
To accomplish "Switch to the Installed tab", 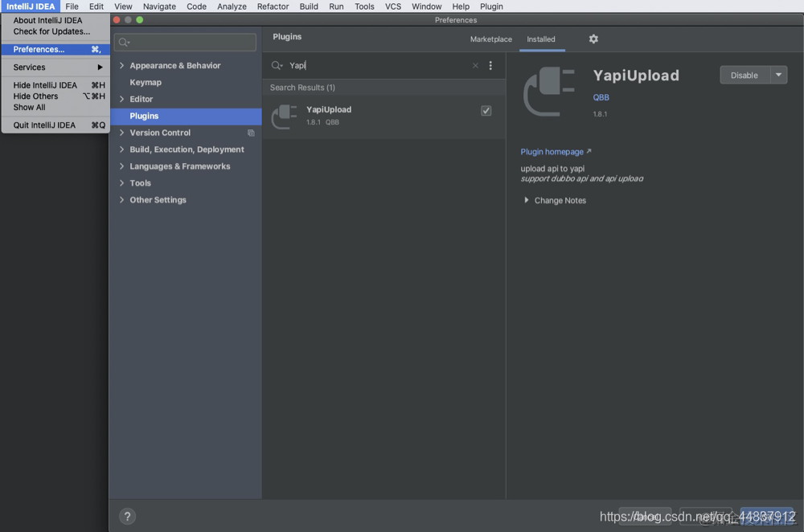I will pyautogui.click(x=541, y=39).
